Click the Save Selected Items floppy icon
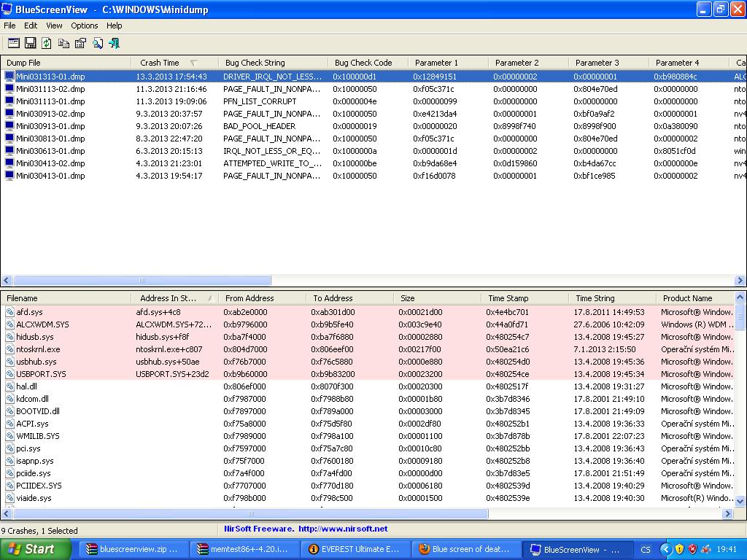The height and width of the screenshot is (560, 747). (x=30, y=43)
